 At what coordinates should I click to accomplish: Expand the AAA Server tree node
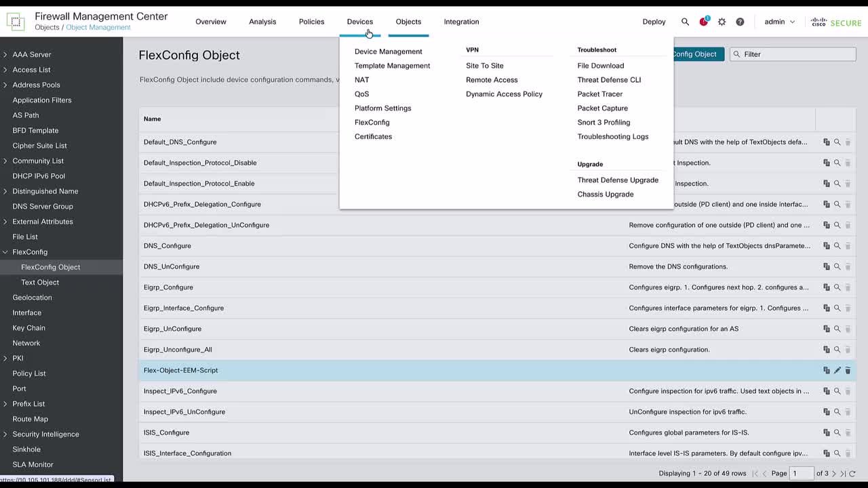pyautogui.click(x=5, y=54)
